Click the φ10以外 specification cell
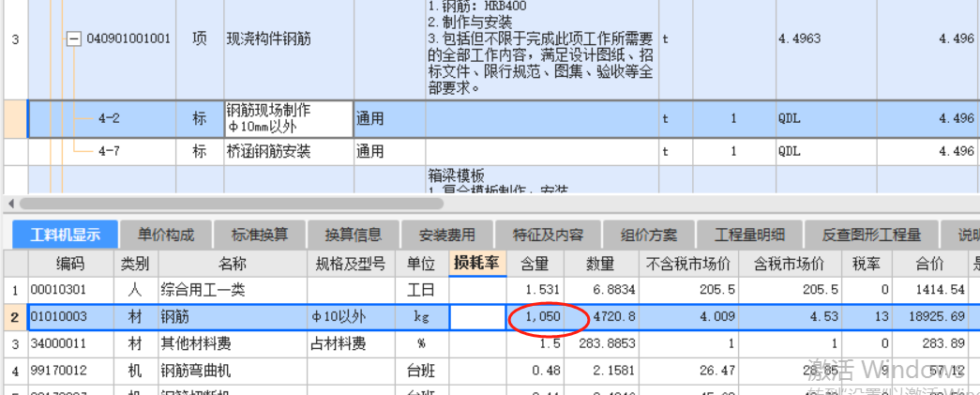Screen dimensions: 980x395 352,317
